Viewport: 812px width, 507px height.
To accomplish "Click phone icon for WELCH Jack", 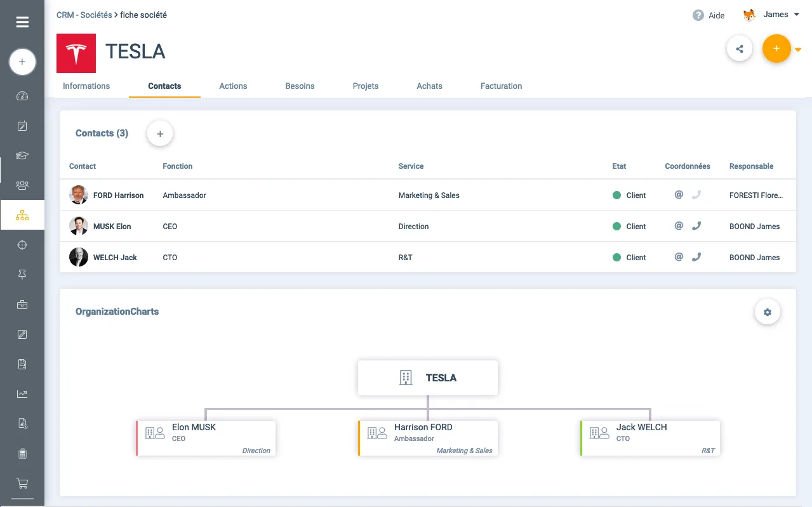I will pyautogui.click(x=696, y=257).
